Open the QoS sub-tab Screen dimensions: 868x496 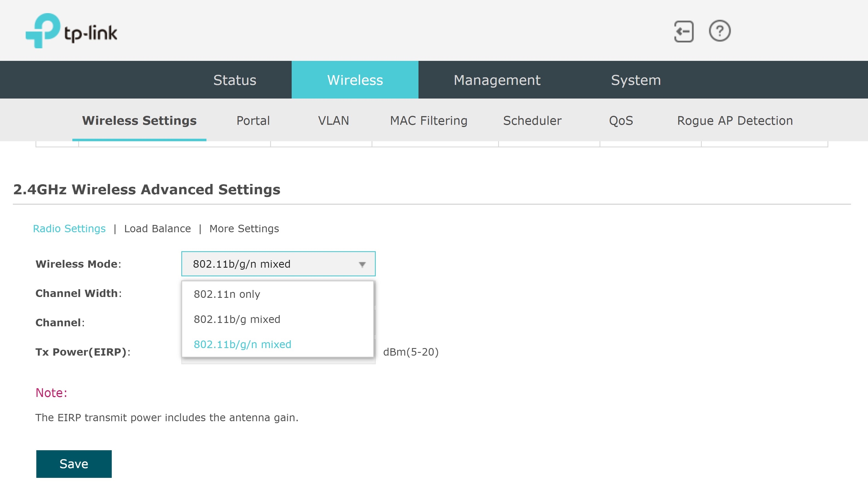pyautogui.click(x=621, y=121)
